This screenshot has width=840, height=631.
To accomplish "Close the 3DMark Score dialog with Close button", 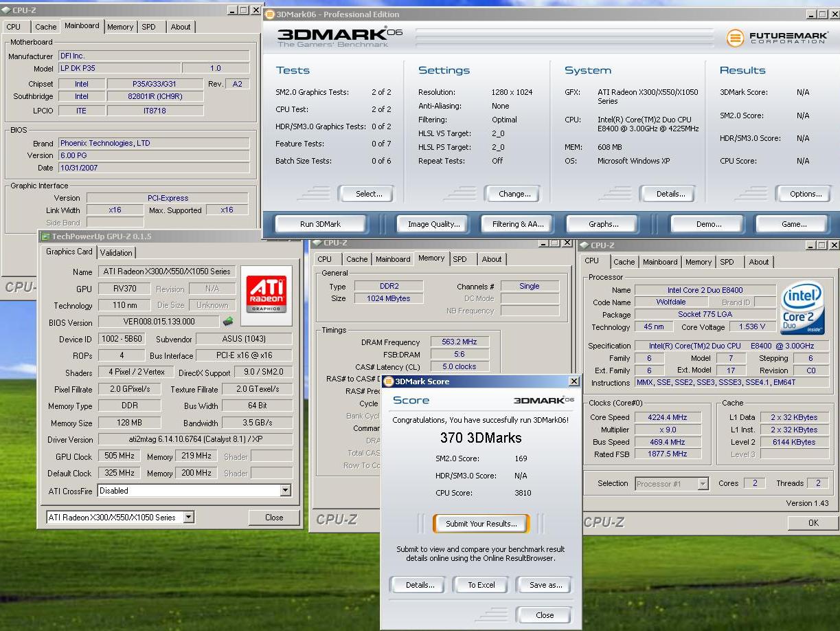I will 545,615.
